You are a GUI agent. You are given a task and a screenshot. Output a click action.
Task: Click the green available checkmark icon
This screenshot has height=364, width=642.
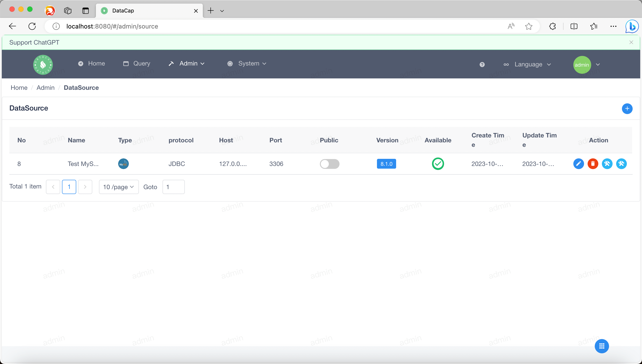(438, 164)
